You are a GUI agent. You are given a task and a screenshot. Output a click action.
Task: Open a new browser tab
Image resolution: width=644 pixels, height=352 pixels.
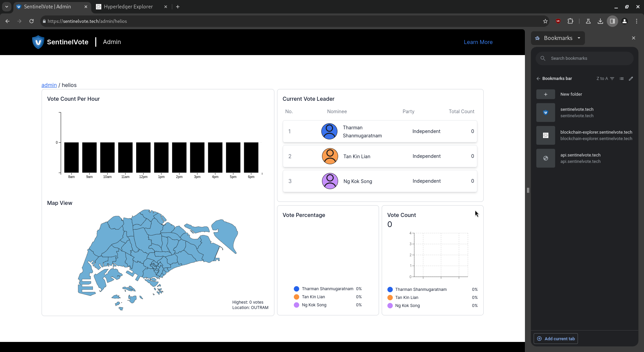pos(178,7)
